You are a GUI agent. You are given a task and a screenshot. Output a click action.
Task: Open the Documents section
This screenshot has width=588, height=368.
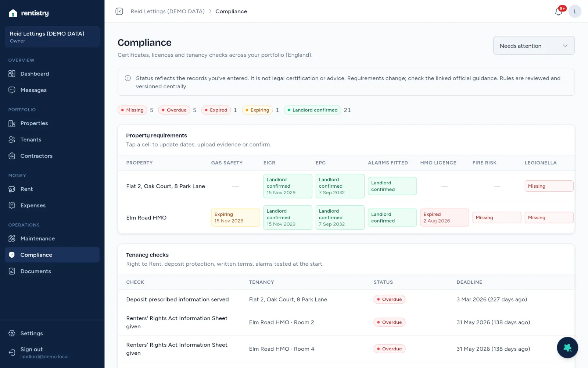[52, 271]
